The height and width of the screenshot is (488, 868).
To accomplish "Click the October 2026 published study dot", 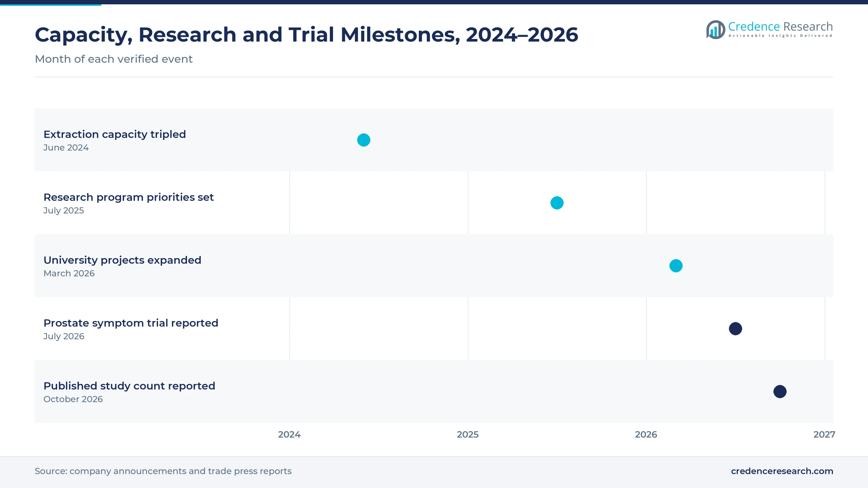I will tap(780, 391).
